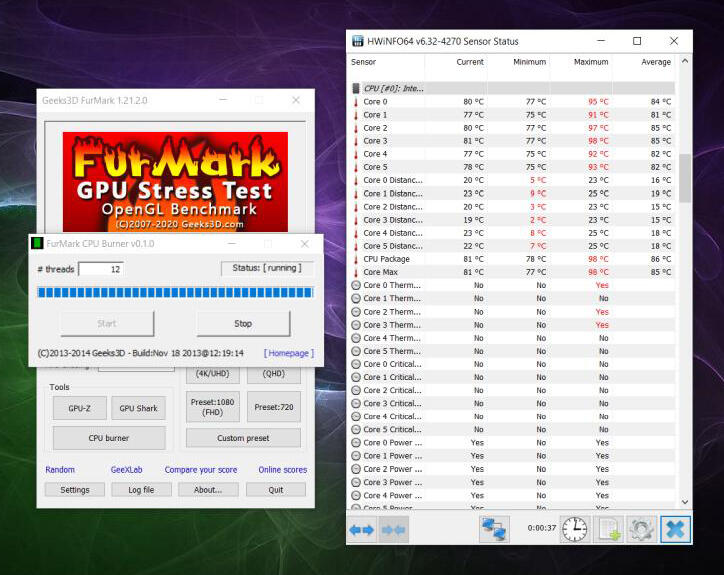This screenshot has height=575, width=724.
Task: Stop the CPU burner with the Stop button
Action: 243,324
